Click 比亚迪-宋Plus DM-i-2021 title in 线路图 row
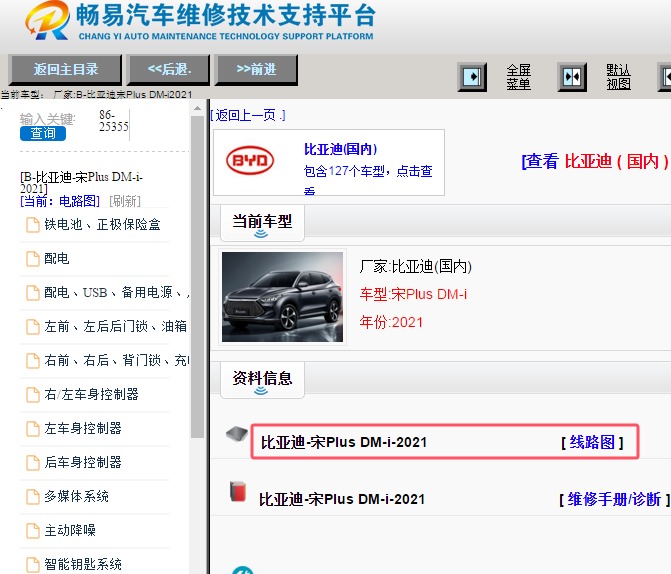The width and height of the screenshot is (671, 574). [344, 442]
